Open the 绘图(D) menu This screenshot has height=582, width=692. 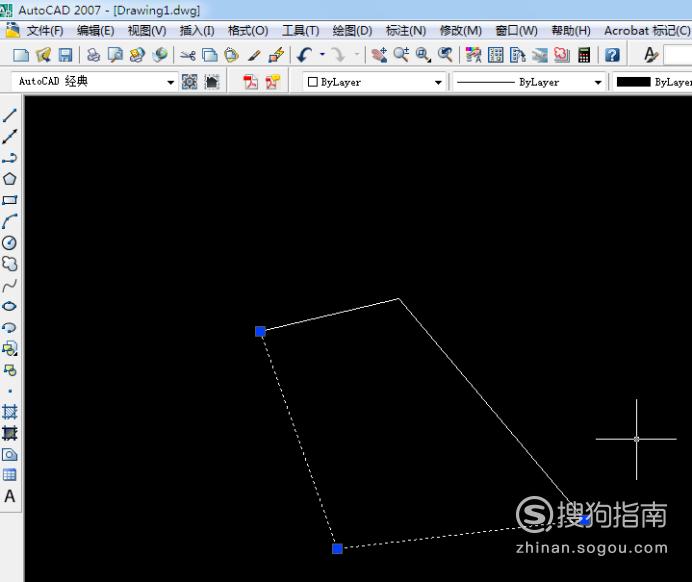point(352,30)
